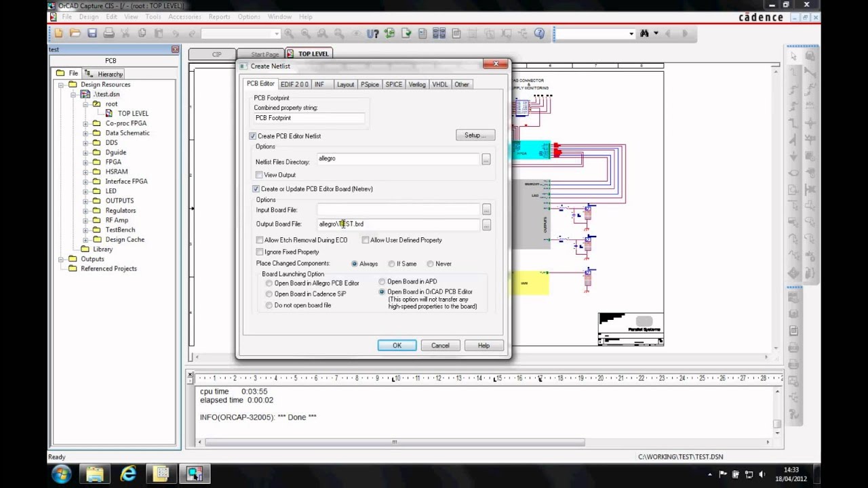This screenshot has height=488, width=868.
Task: Click the Output Board File text field
Action: (399, 224)
